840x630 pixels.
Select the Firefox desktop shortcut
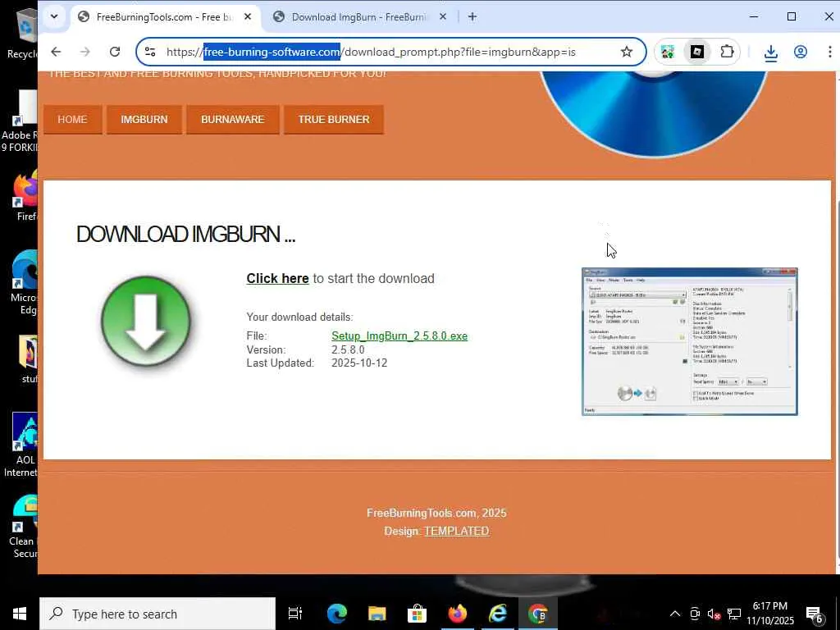24,195
